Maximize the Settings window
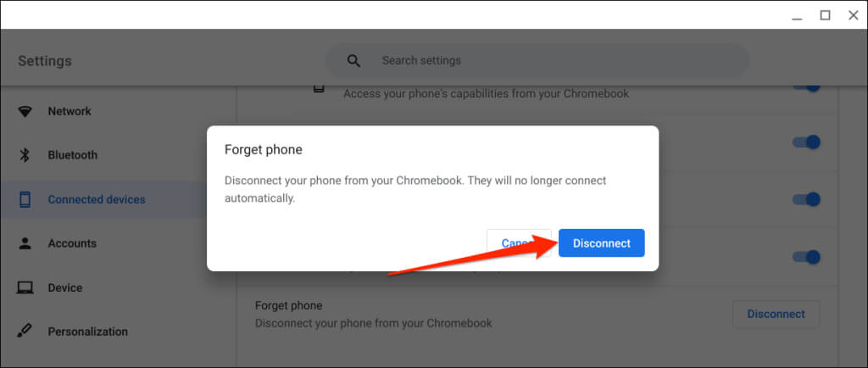868x368 pixels. click(x=824, y=15)
